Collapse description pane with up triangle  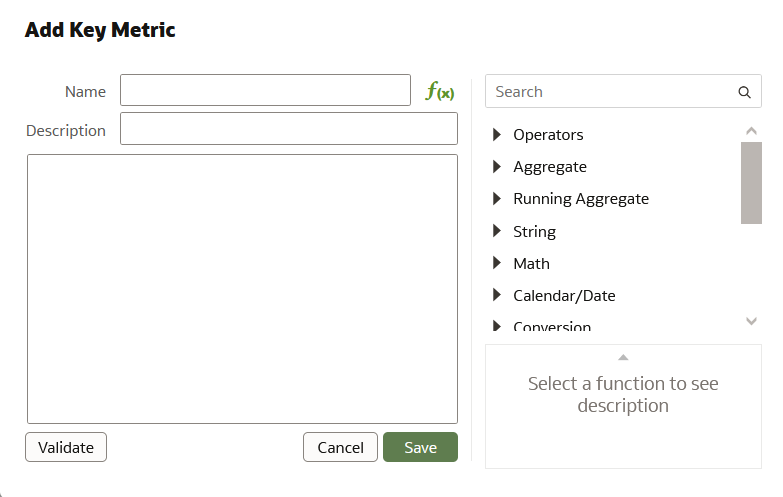623,357
